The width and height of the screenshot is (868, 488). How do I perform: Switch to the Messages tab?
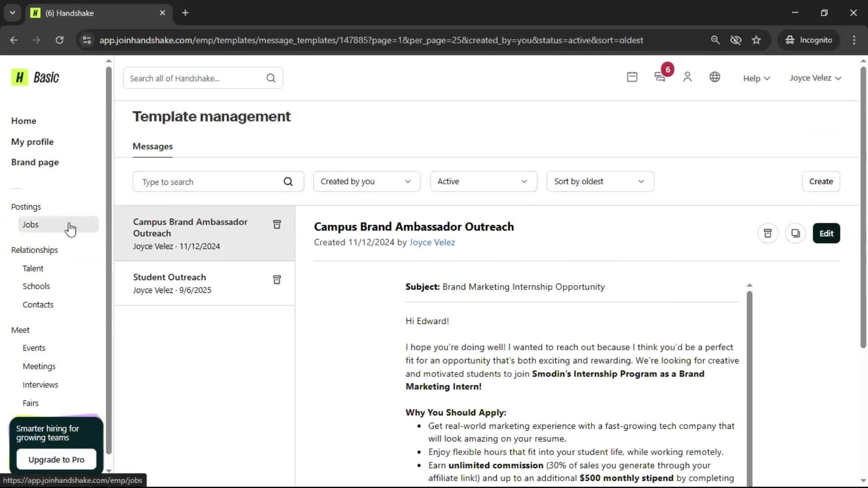pos(152,146)
